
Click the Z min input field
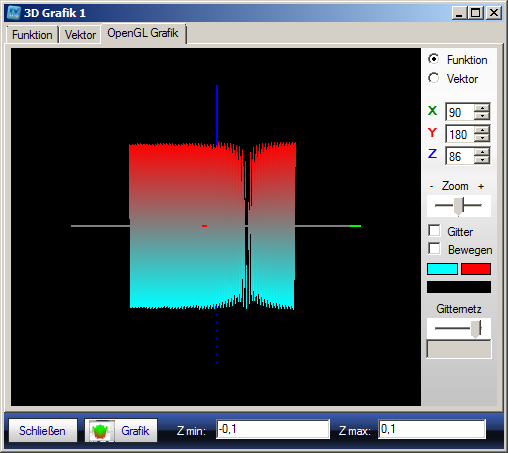click(x=273, y=429)
